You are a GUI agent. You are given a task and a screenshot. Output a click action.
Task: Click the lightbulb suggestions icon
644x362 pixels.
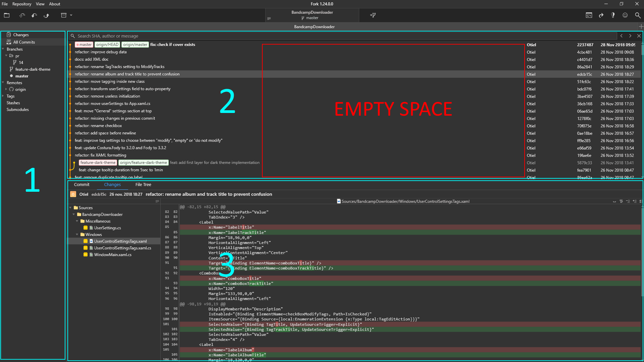pyautogui.click(x=612, y=15)
